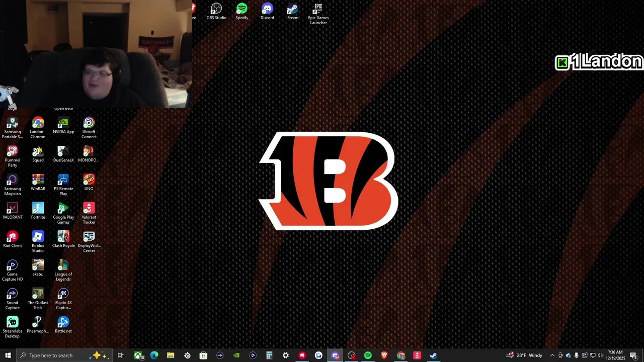Viewport: 644px width, 362px height.
Task: Select the Samsung Magician desktop icon
Action: 13,186
